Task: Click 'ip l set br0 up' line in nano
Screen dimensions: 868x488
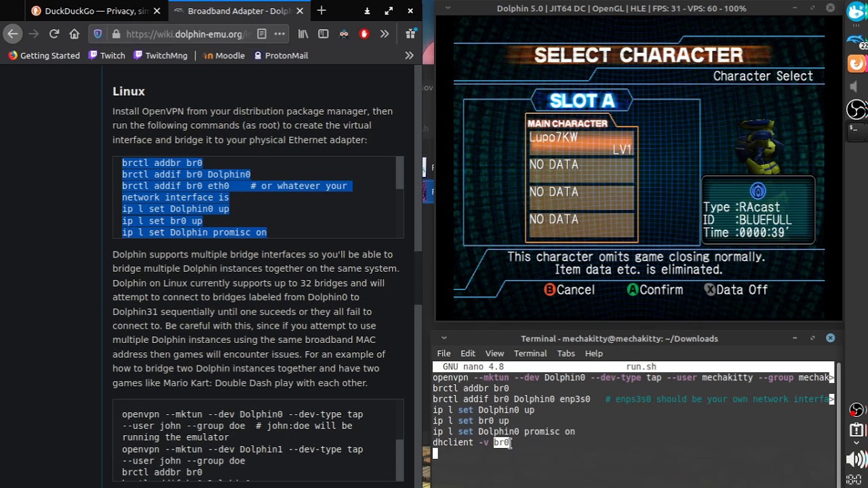Action: [x=471, y=421]
